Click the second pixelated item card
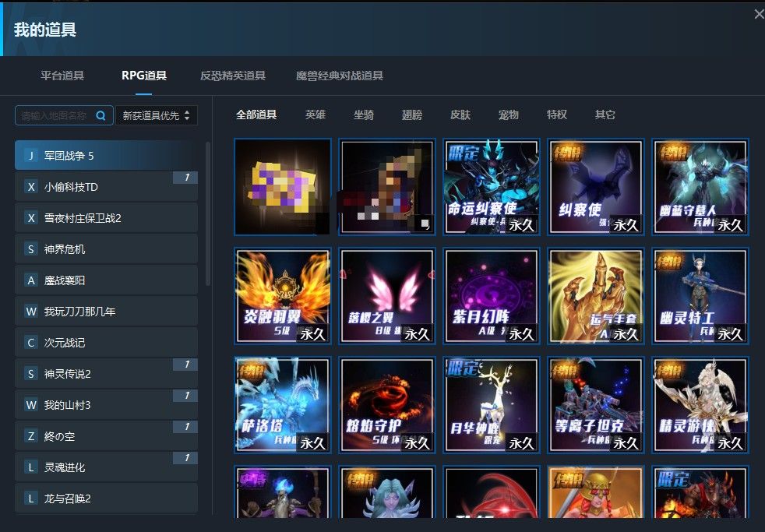The image size is (765, 532). pyautogui.click(x=387, y=187)
